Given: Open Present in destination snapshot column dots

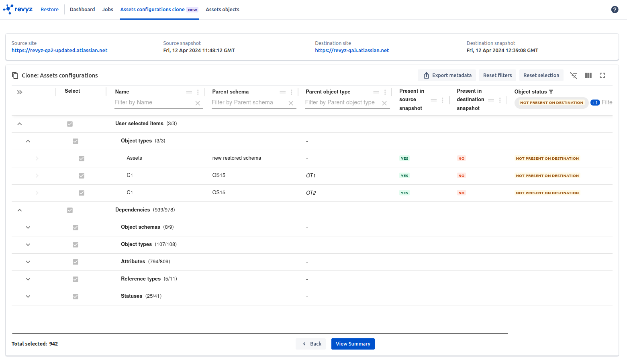Looking at the screenshot, I should tap(500, 100).
